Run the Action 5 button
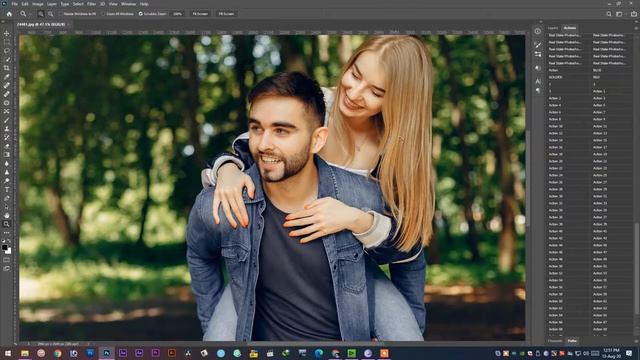The height and width of the screenshot is (360, 640). 612,105
